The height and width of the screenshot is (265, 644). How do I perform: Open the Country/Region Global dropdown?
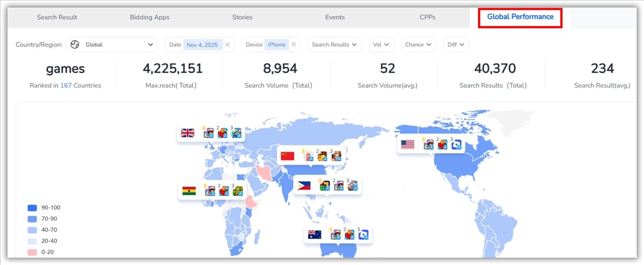click(112, 45)
